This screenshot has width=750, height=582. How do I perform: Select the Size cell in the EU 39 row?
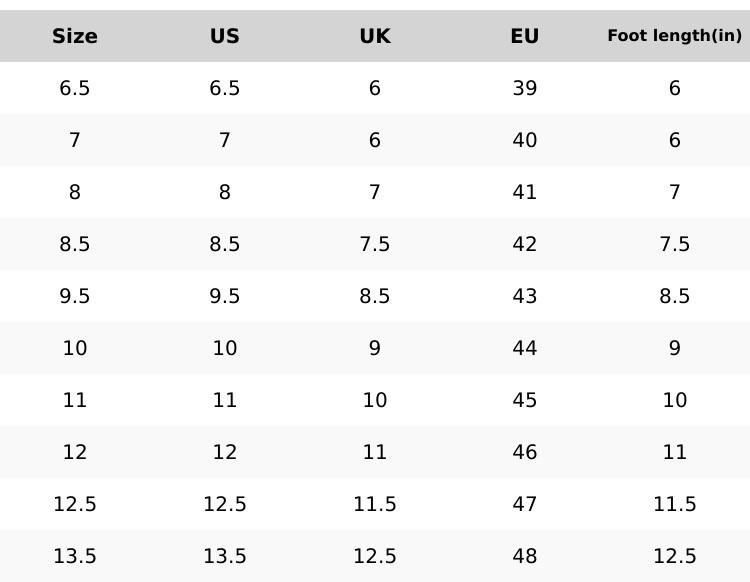coord(75,88)
